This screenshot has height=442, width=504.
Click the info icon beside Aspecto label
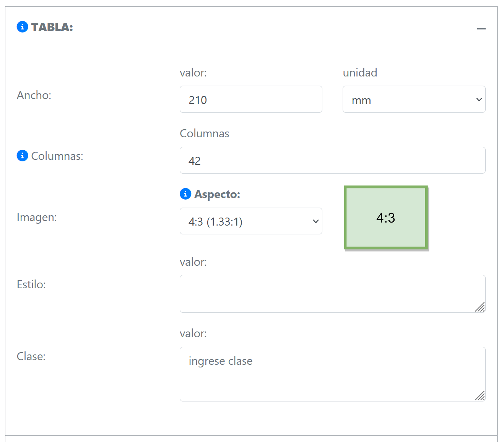pyautogui.click(x=185, y=194)
